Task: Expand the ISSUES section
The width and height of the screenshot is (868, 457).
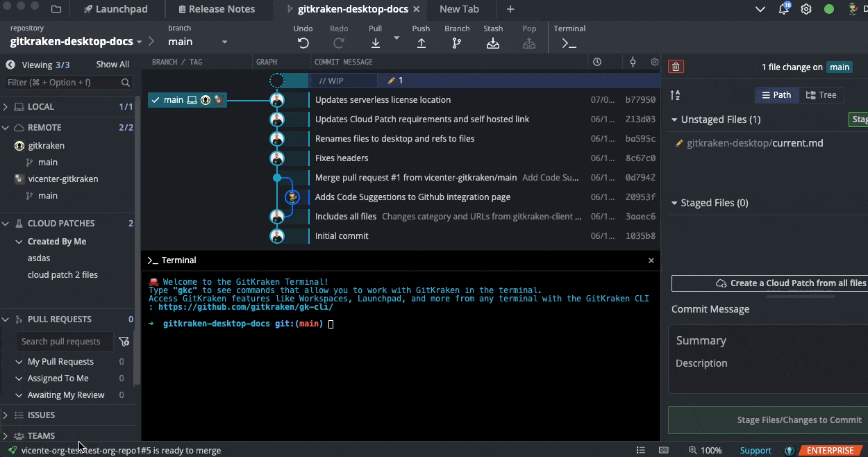Action: [6, 415]
